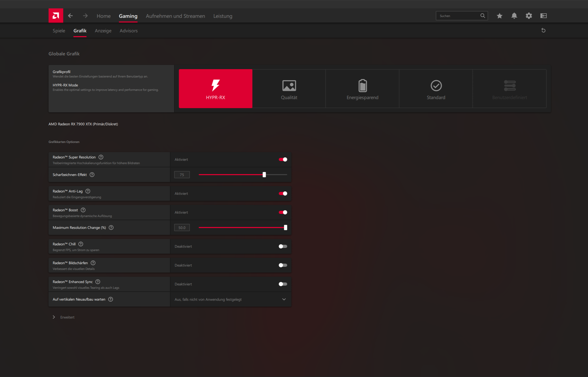The width and height of the screenshot is (588, 377).
Task: Click the AMD logo icon
Action: (56, 16)
